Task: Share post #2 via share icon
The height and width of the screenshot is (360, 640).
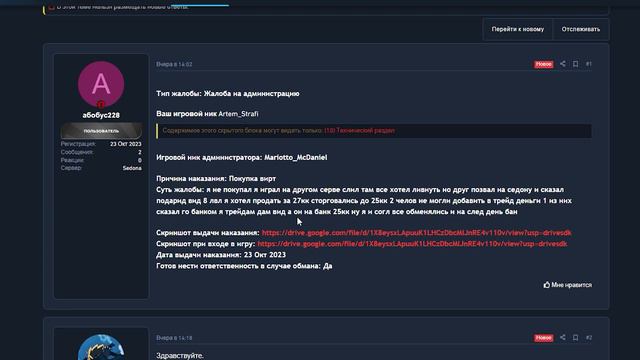Action: click(x=563, y=338)
